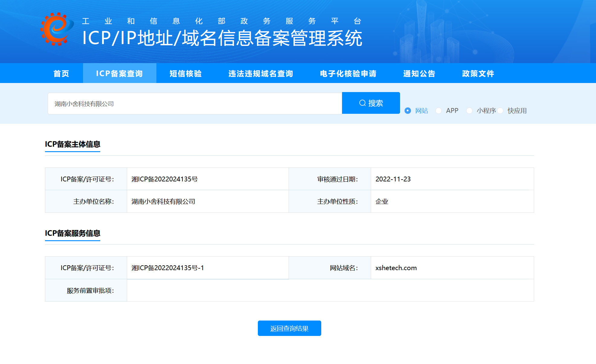The height and width of the screenshot is (364, 596).
Task: Choose the 小程序 radio option
Action: 469,110
